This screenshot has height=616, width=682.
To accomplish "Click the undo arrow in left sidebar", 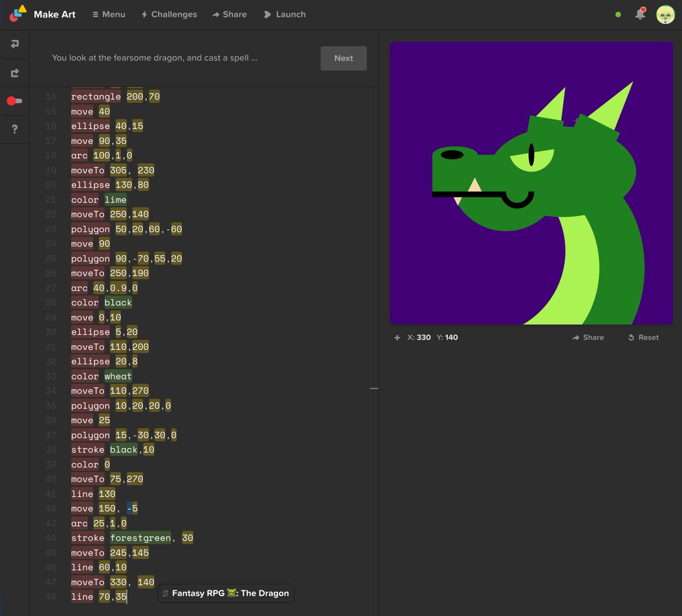I will pyautogui.click(x=15, y=44).
